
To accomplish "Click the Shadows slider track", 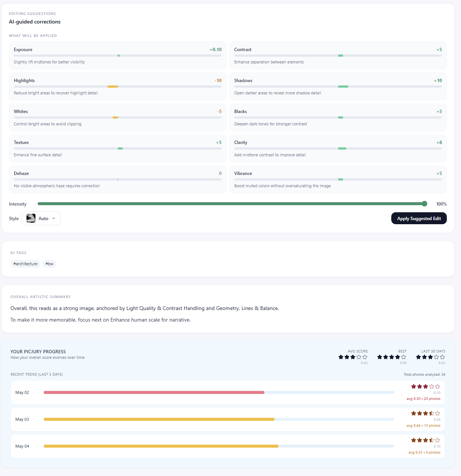I will point(338,87).
